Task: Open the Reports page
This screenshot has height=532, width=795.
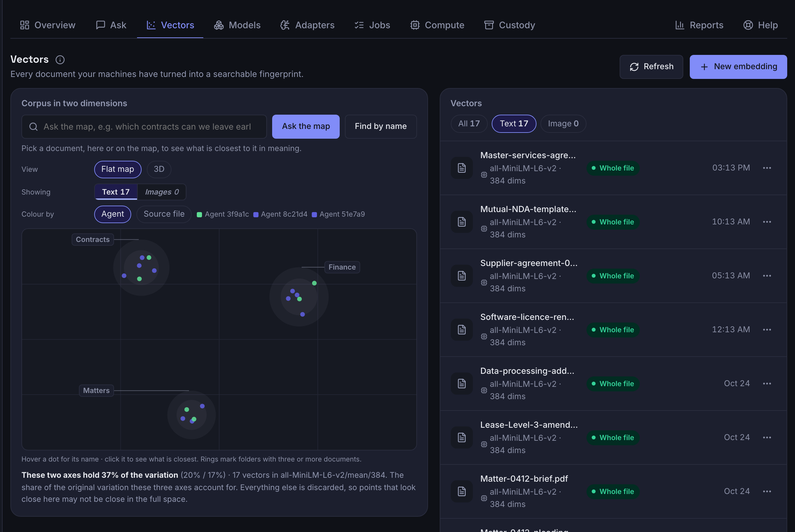Action: pyautogui.click(x=699, y=25)
